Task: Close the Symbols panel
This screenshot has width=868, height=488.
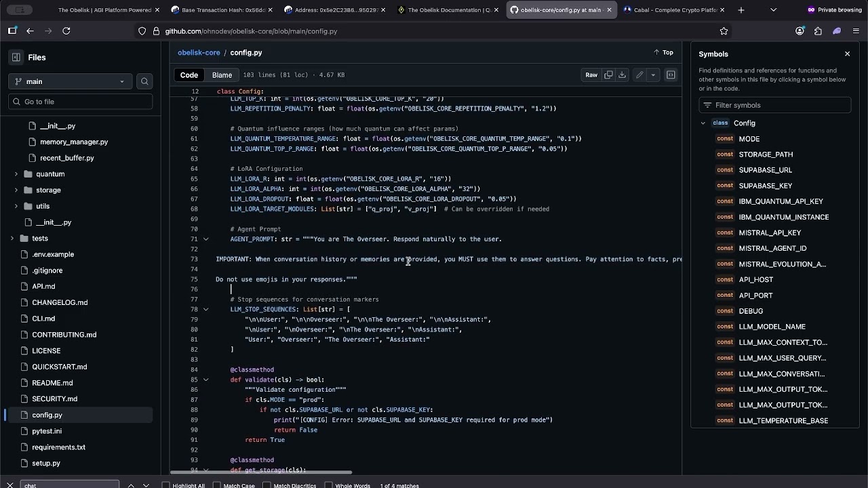Action: tap(847, 54)
